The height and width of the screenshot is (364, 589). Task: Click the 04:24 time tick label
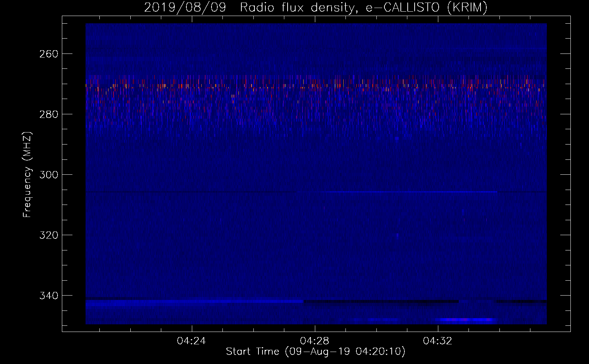coord(191,341)
